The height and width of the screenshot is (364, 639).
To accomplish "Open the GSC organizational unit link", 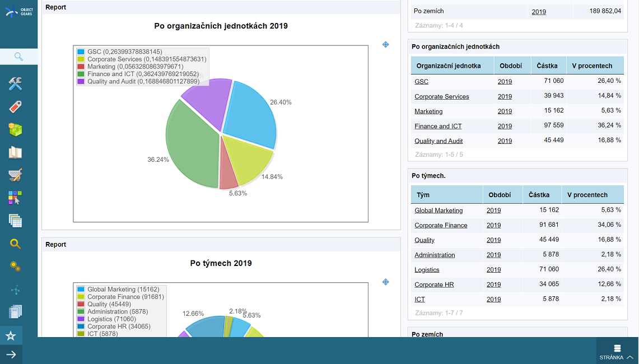I will [x=421, y=81].
